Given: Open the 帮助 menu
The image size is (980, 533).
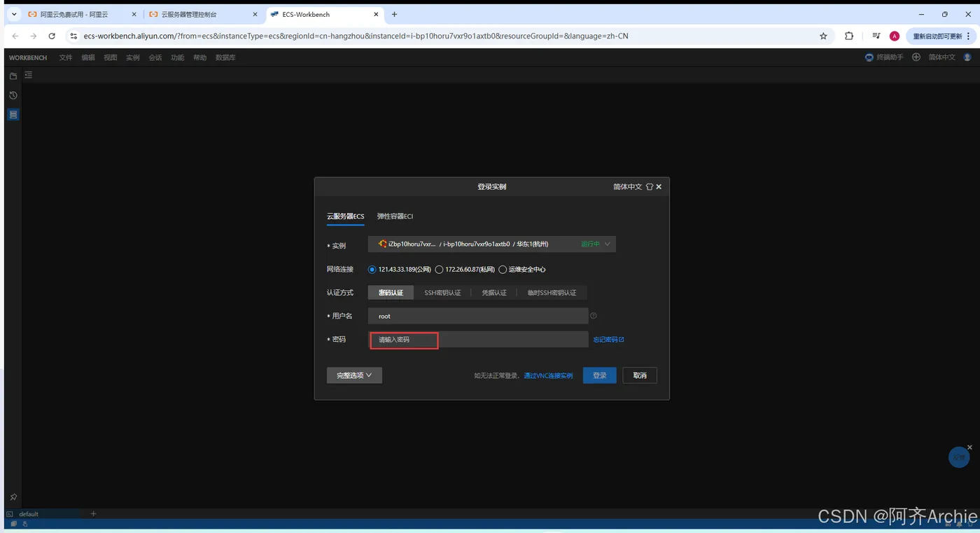Looking at the screenshot, I should (x=200, y=57).
